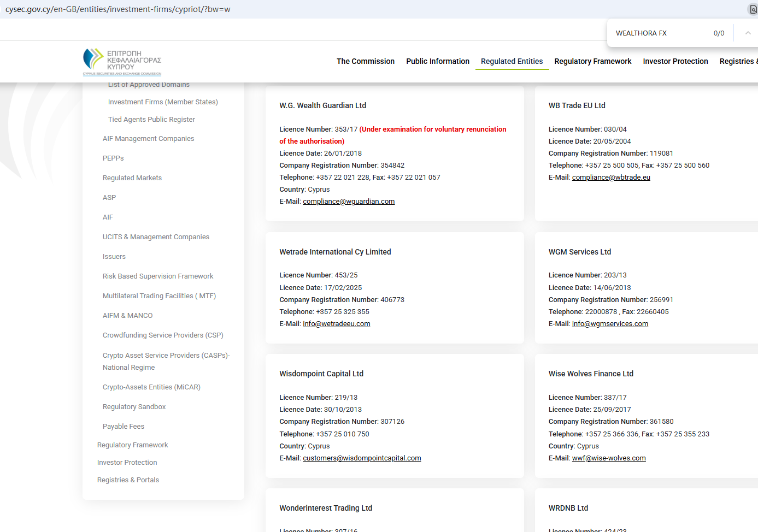Email compliance@wguardian.com link
Viewport: 758px width, 532px height.
(x=349, y=202)
